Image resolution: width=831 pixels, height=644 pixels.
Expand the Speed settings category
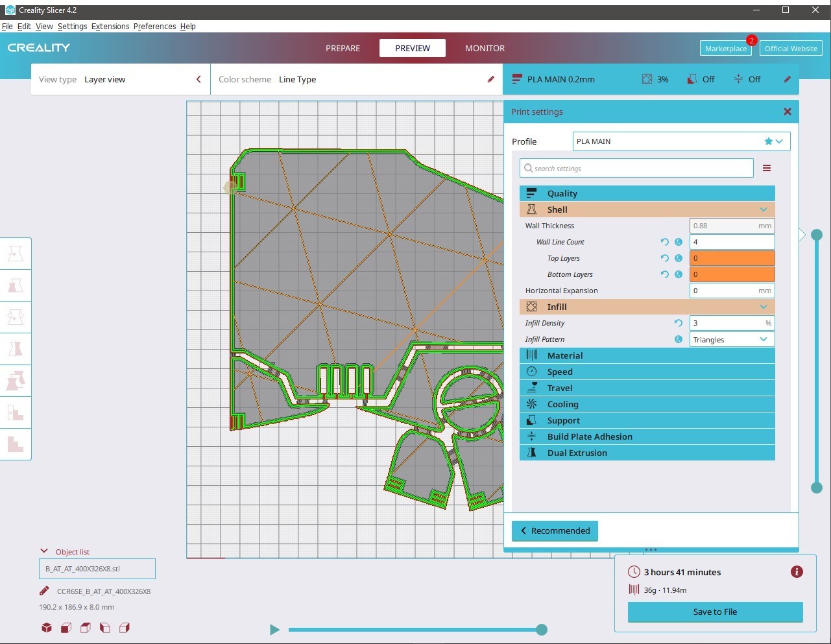point(647,372)
